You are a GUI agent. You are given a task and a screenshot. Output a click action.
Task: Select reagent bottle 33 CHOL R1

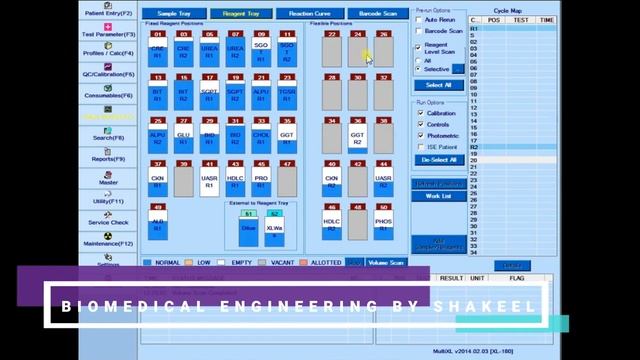pyautogui.click(x=261, y=136)
